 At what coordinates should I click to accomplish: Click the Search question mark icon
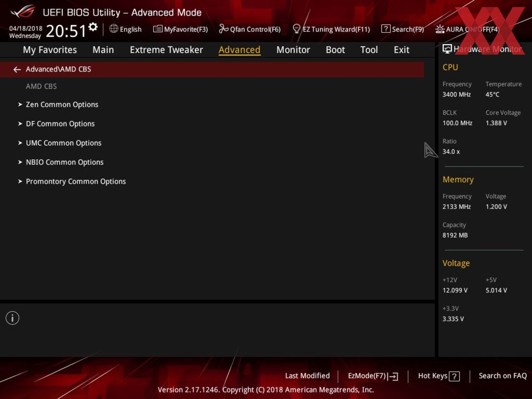pyautogui.click(x=386, y=29)
